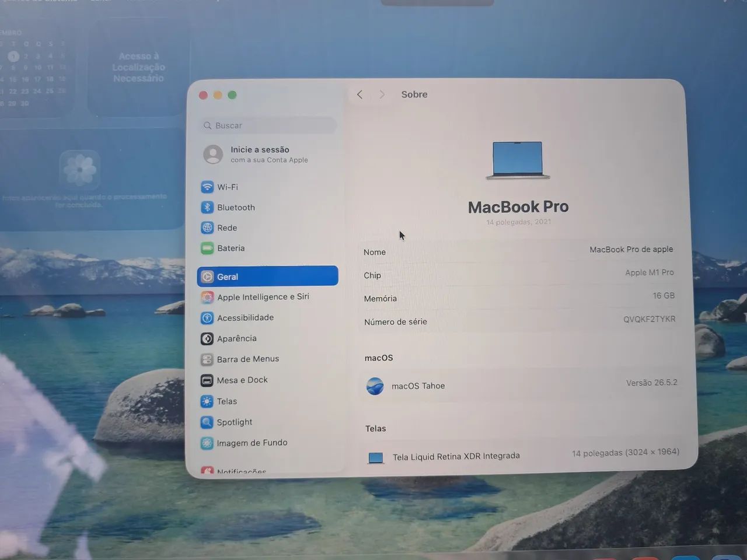Click the 'Memória' row label
747x560 pixels.
click(x=381, y=299)
